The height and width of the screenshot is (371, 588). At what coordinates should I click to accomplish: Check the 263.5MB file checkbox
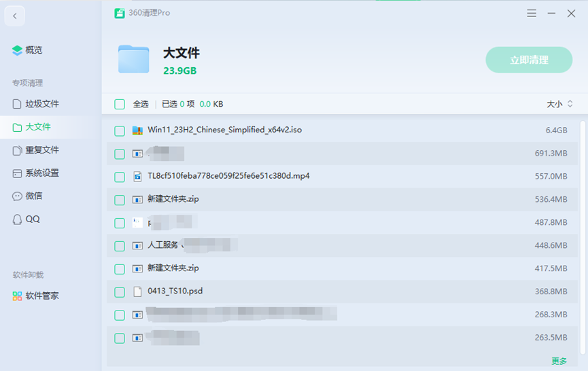click(120, 338)
